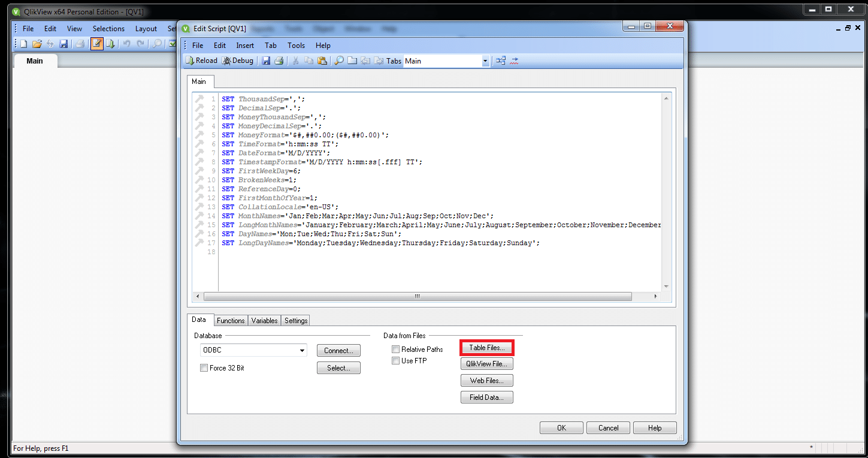Click the Table Files... button
The width and height of the screenshot is (868, 458).
pos(487,348)
